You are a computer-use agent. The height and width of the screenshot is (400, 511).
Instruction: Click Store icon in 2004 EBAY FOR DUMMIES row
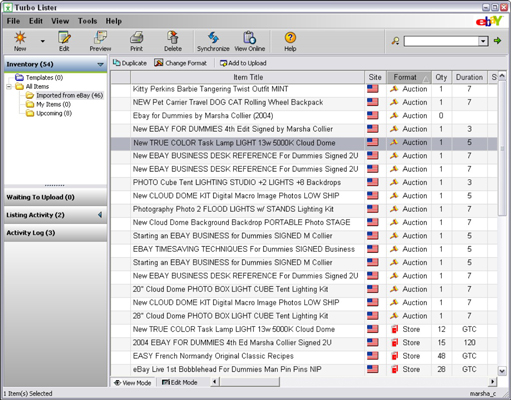pos(395,343)
